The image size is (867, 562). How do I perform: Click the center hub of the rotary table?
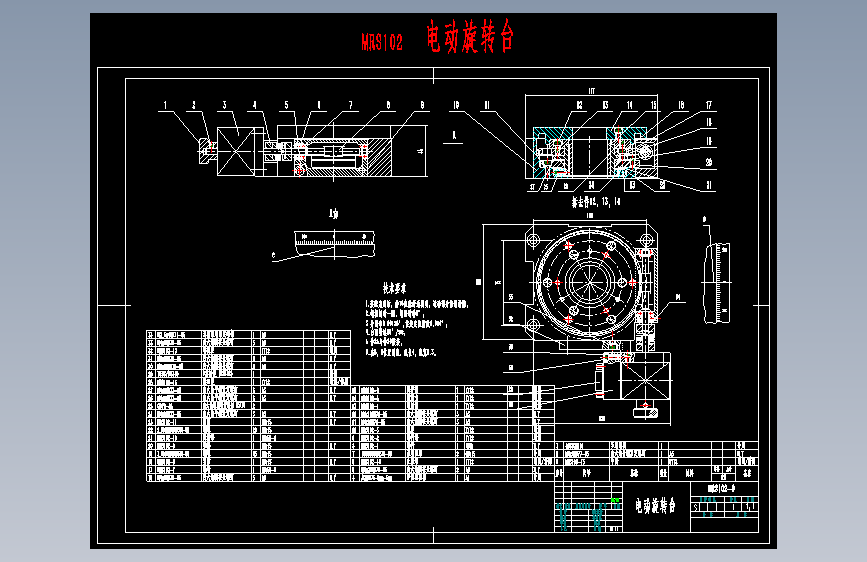tap(589, 282)
